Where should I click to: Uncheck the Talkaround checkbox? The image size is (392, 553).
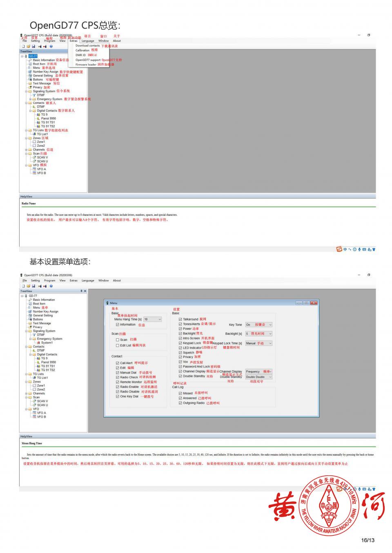(x=180, y=319)
